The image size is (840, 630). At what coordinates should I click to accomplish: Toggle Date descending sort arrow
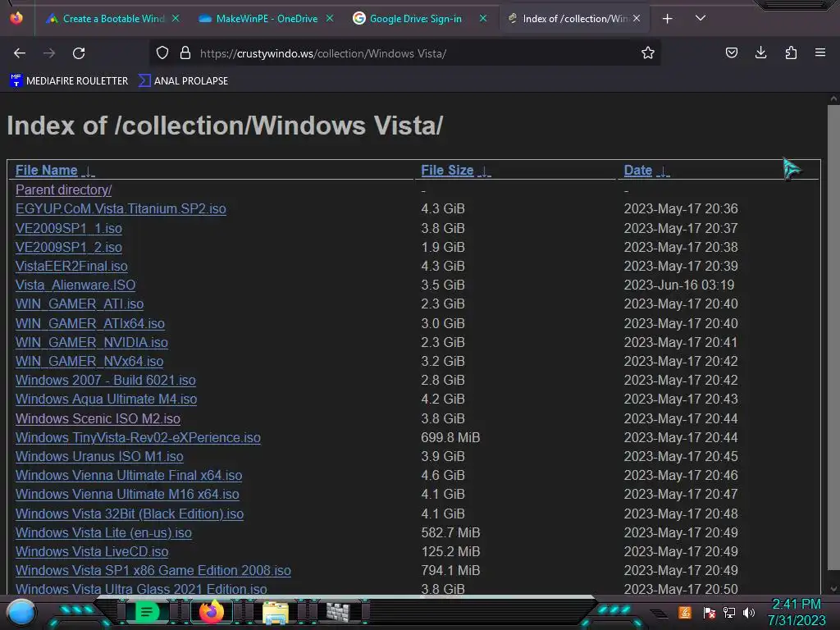point(663,171)
